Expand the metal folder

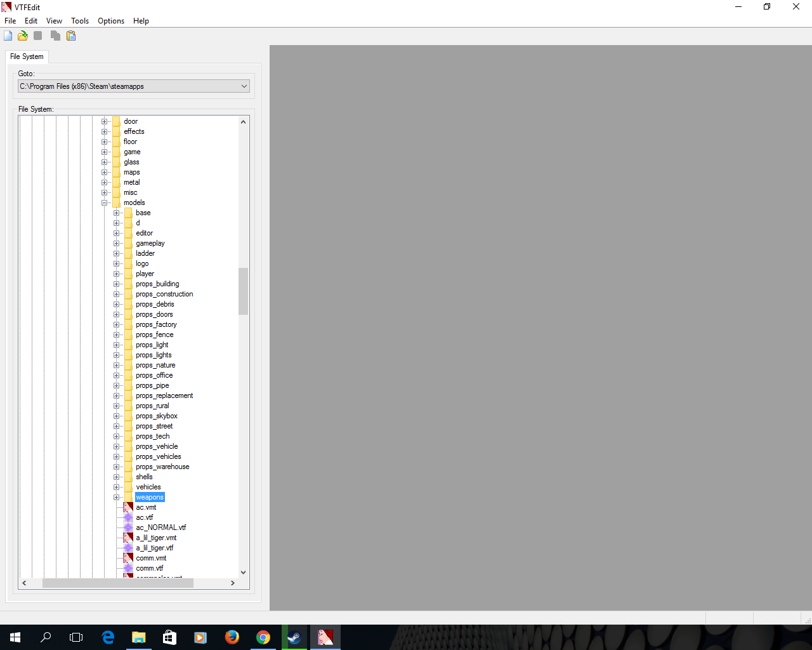(105, 183)
